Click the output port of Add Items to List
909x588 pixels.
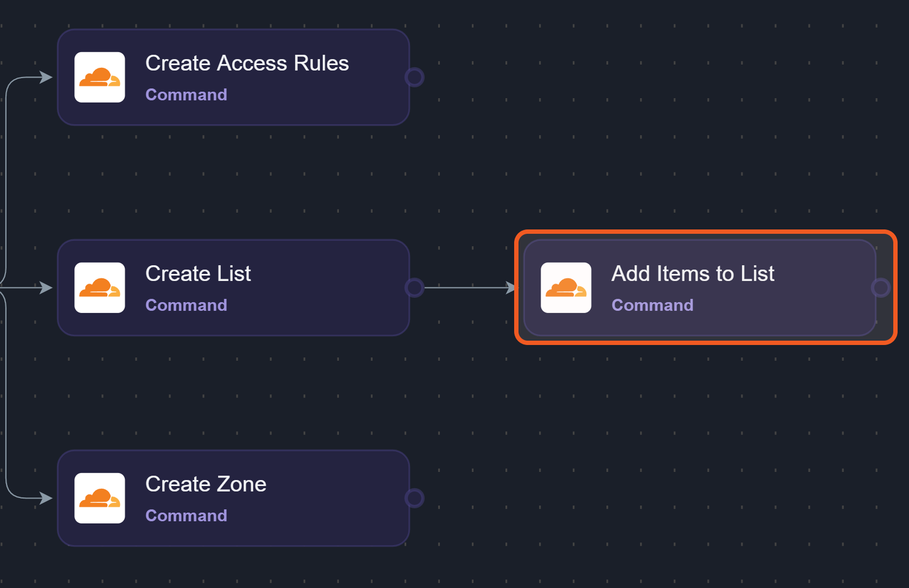tap(880, 287)
